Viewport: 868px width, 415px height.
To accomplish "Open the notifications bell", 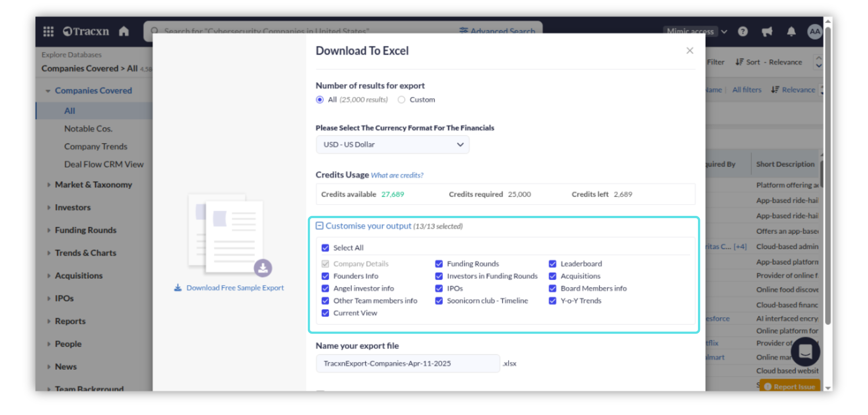I will pyautogui.click(x=791, y=31).
